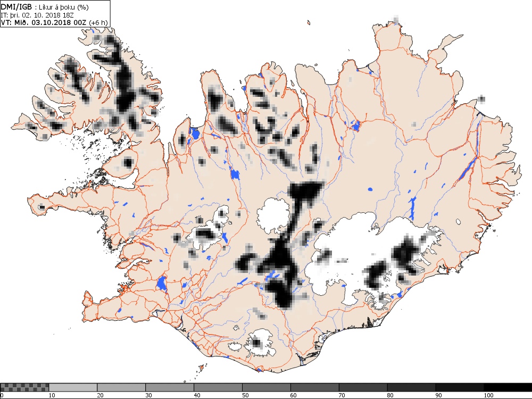
Task: Click the checkered 0–10 legend segment
Action: [x=24, y=387]
